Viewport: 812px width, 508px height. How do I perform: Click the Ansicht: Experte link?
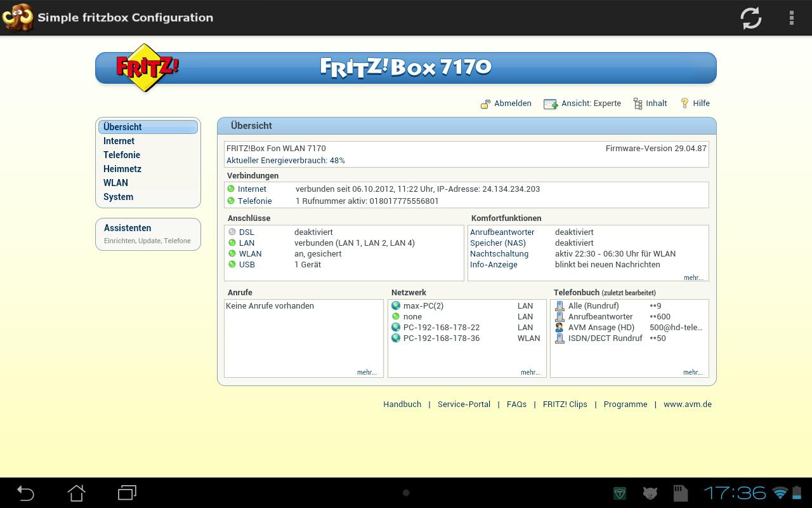591,104
